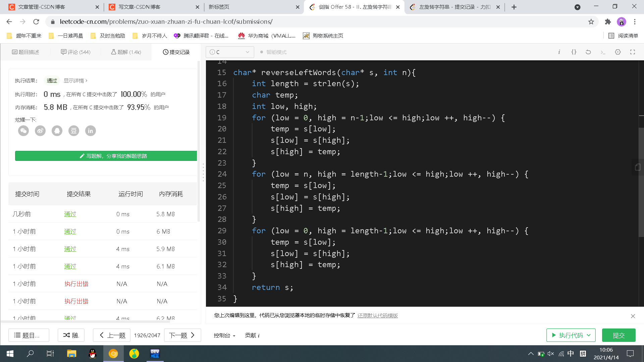Click the Weibo share icon
The height and width of the screenshot is (362, 644).
coord(40,131)
